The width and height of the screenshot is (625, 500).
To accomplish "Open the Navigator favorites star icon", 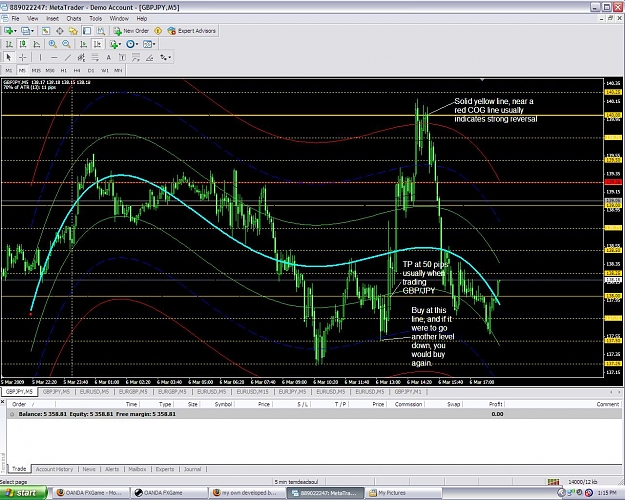I will 73,31.
